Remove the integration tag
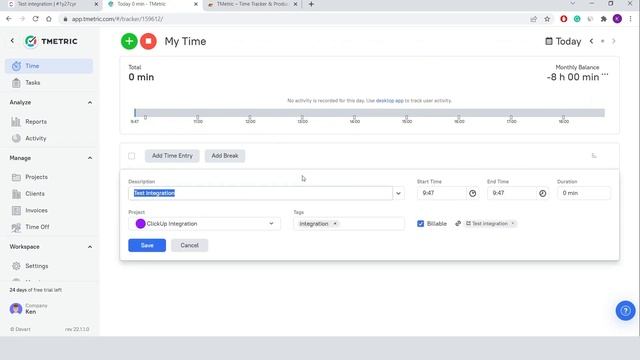Screen dimensions: 640x360 335,224
